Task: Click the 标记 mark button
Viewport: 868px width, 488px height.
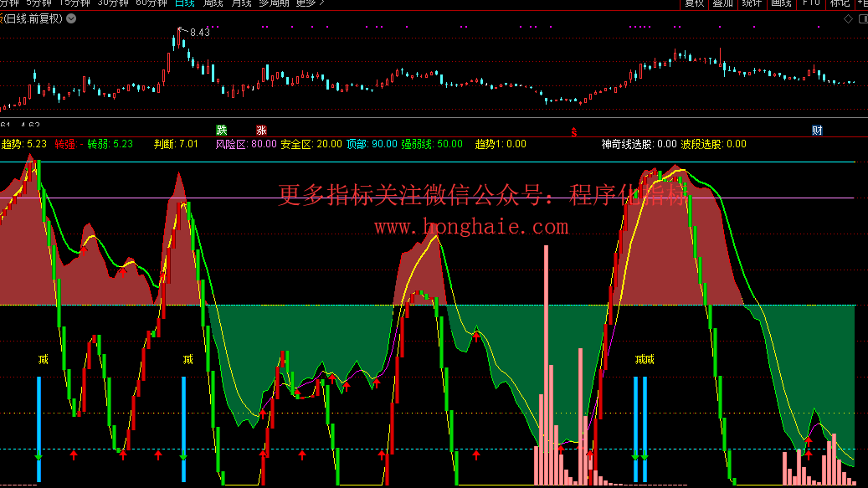Action: pyautogui.click(x=840, y=3)
